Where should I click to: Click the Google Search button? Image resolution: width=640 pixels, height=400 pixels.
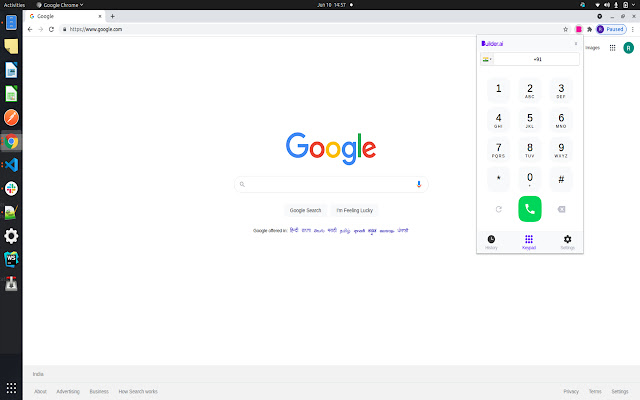(x=305, y=210)
